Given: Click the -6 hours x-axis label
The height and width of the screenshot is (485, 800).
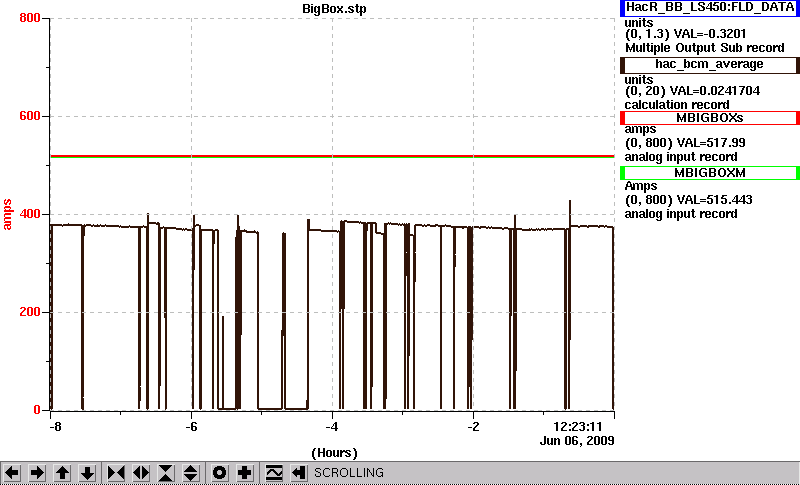Looking at the screenshot, I should pyautogui.click(x=191, y=426).
